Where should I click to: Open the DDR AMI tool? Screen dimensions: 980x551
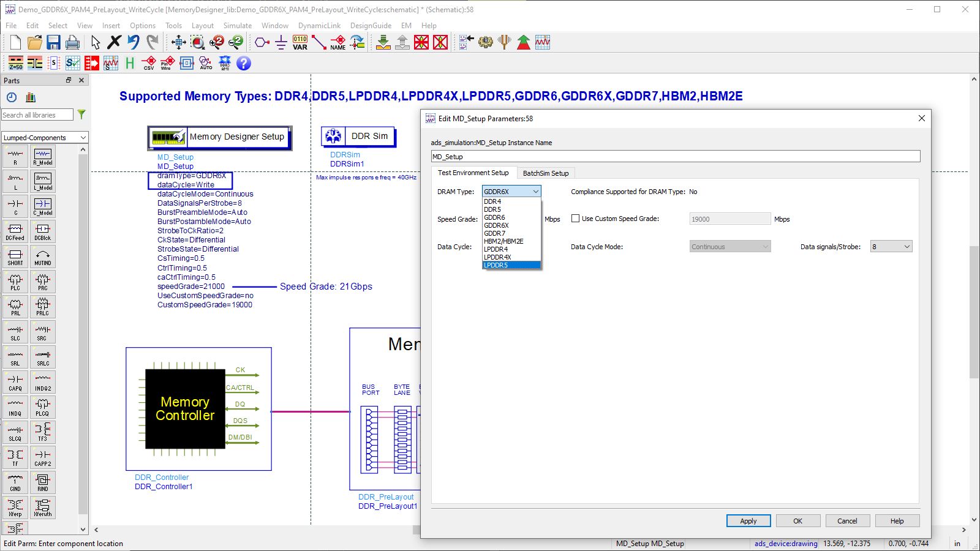point(224,62)
